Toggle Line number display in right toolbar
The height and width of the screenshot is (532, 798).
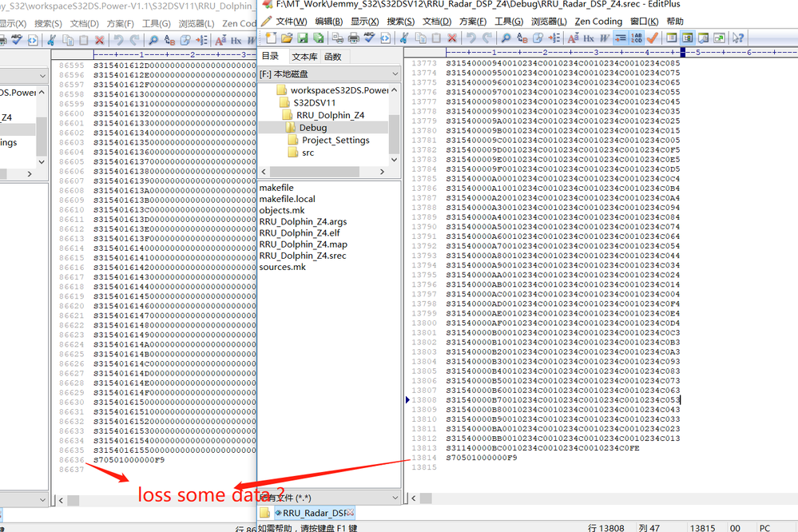[x=637, y=38]
